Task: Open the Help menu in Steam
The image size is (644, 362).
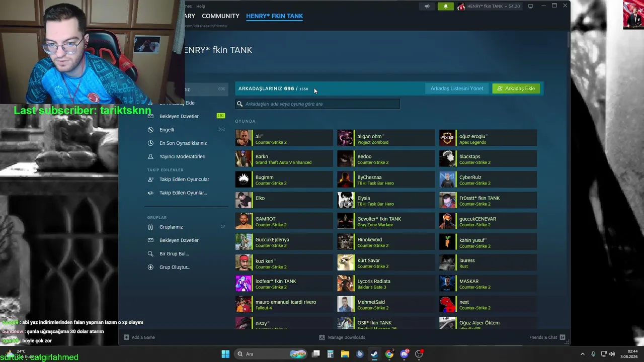Action: click(x=201, y=6)
